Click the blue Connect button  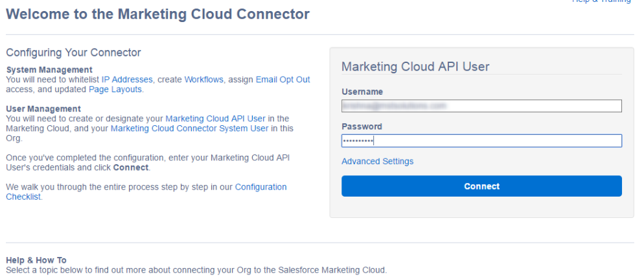coord(481,186)
